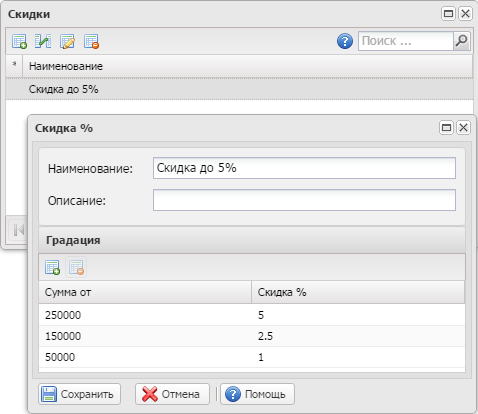Image resolution: width=478 pixels, height=414 pixels.
Task: Click the empty Описание input field
Action: click(x=304, y=200)
